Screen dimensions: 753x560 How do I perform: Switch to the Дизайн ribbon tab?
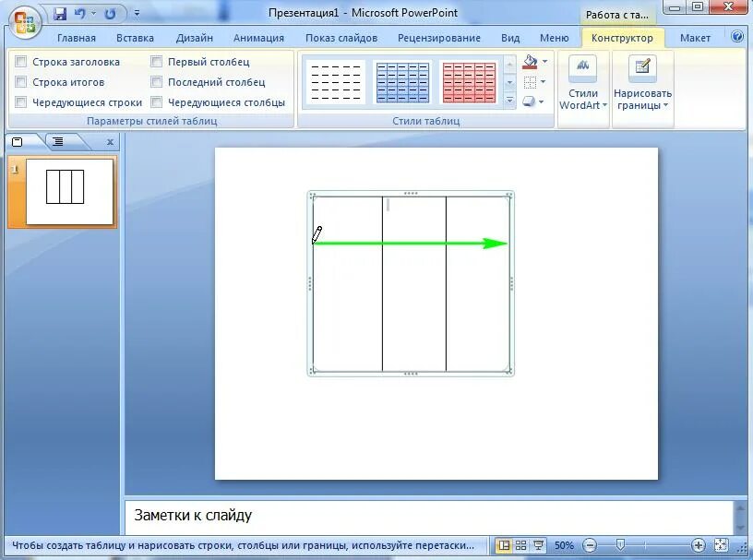click(194, 38)
